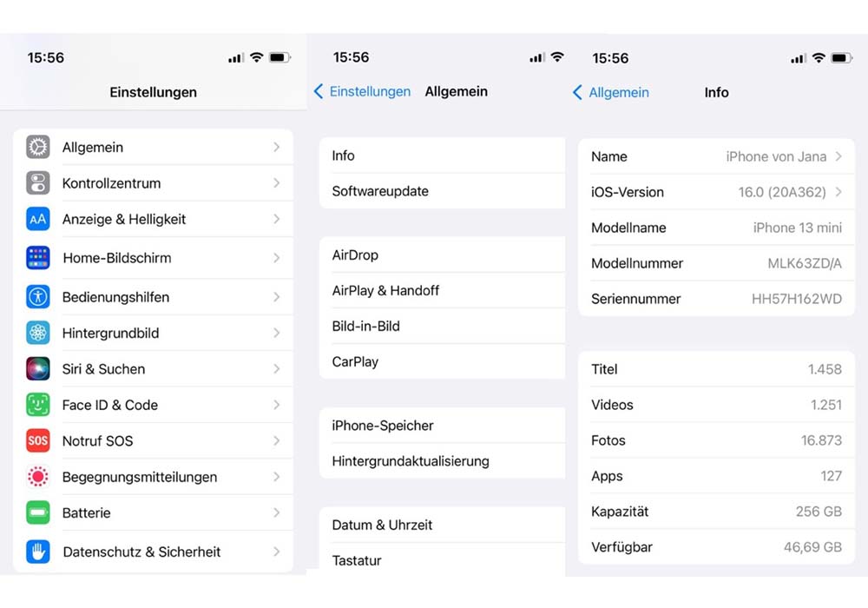Click the Hintergrundbild wallpaper icon

click(x=36, y=333)
